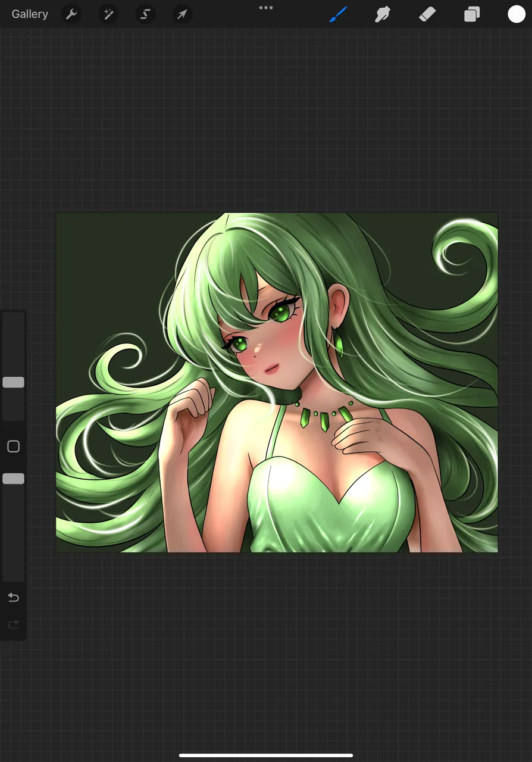The width and height of the screenshot is (532, 762).
Task: Click the brush opacity slider handle
Action: tap(13, 479)
